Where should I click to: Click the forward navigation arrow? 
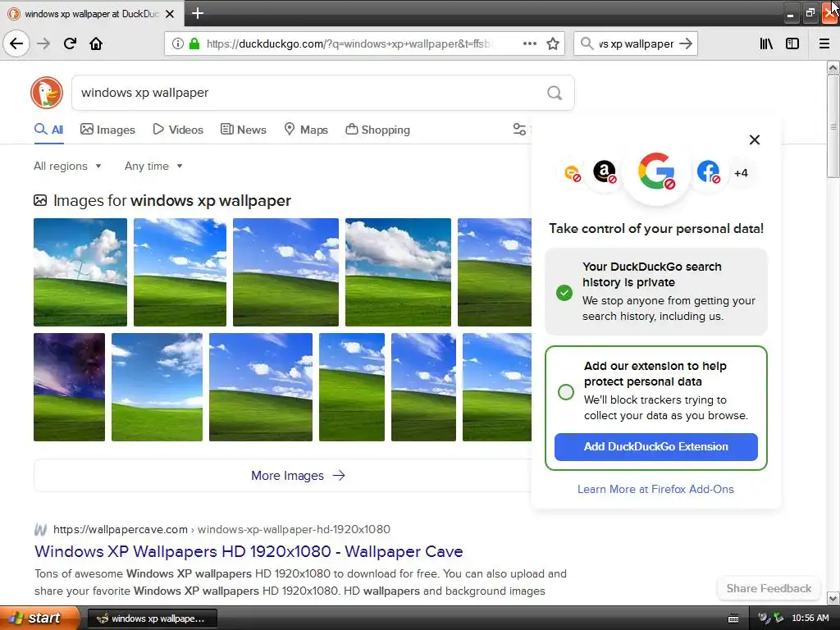[43, 43]
